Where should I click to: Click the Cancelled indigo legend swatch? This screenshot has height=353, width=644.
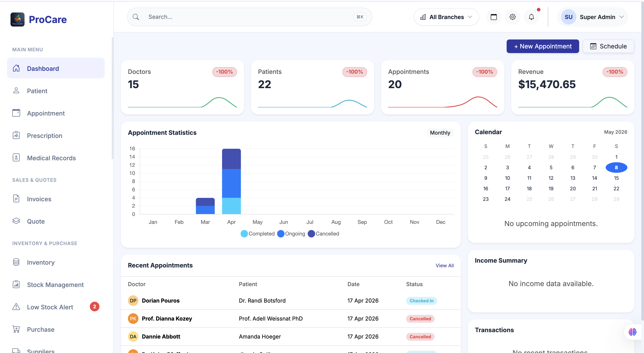[x=311, y=234]
